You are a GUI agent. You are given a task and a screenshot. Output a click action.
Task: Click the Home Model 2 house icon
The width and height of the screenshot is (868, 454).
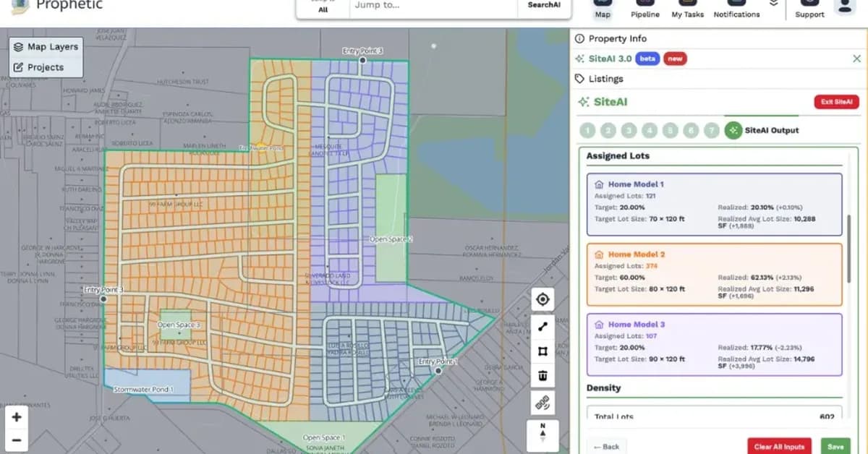click(599, 254)
